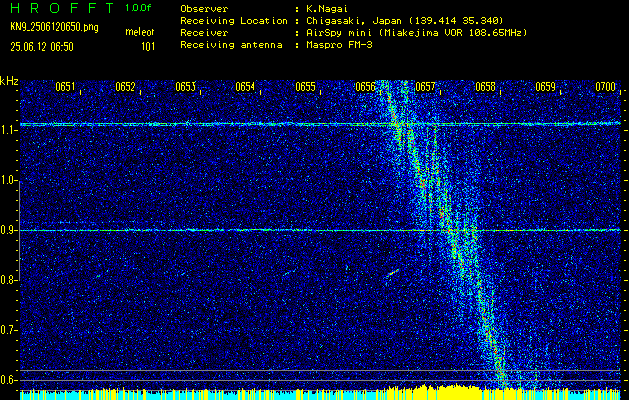The height and width of the screenshot is (400, 629).
Task: Click the count value 101
Action: (x=148, y=47)
